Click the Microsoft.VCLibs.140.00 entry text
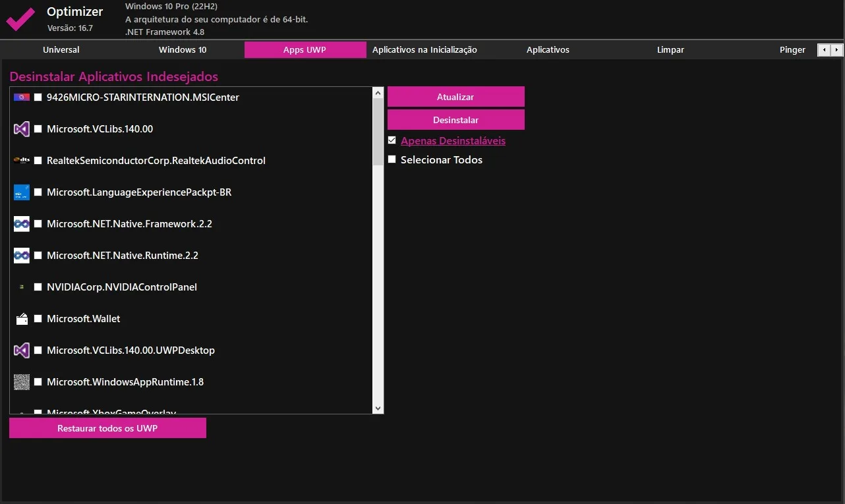This screenshot has width=845, height=504. (x=100, y=129)
